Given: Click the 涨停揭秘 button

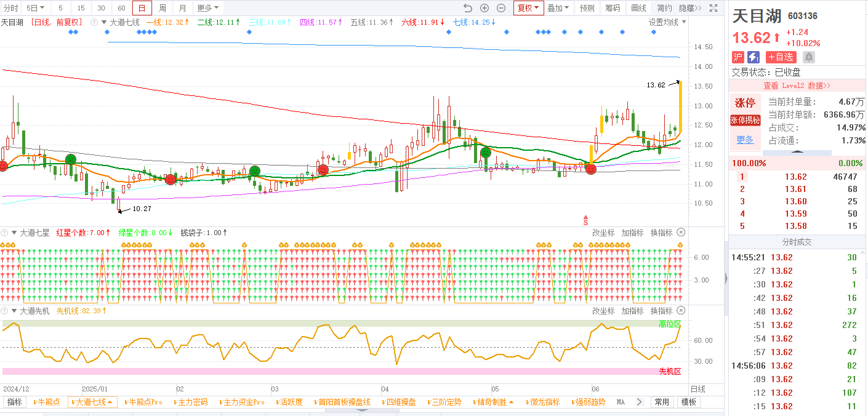Looking at the screenshot, I should point(745,120).
